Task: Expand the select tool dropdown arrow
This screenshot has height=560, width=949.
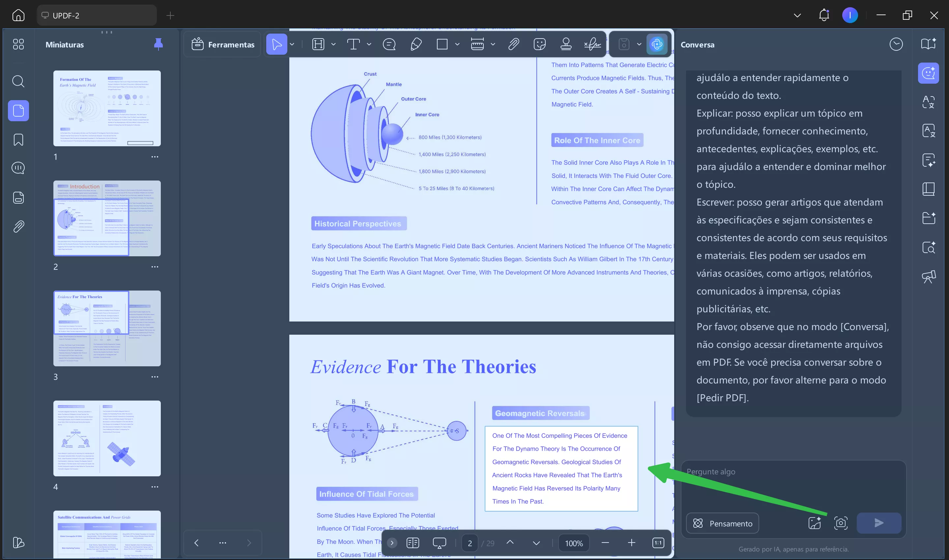Action: click(292, 44)
